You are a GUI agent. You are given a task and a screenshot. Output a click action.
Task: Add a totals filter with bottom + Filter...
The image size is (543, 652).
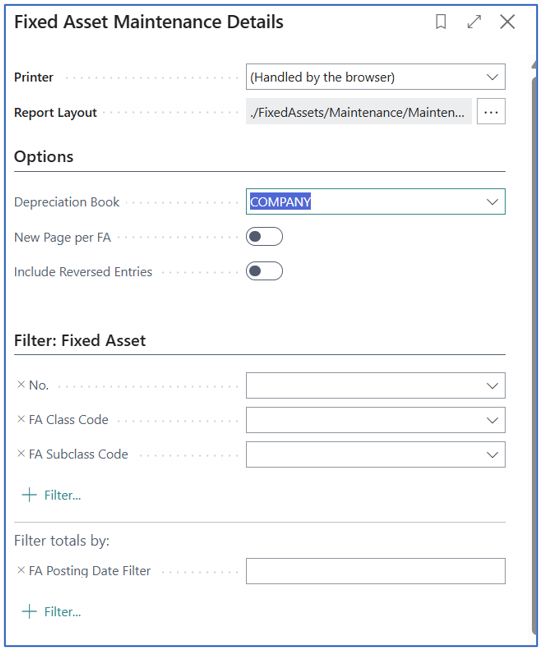click(52, 612)
